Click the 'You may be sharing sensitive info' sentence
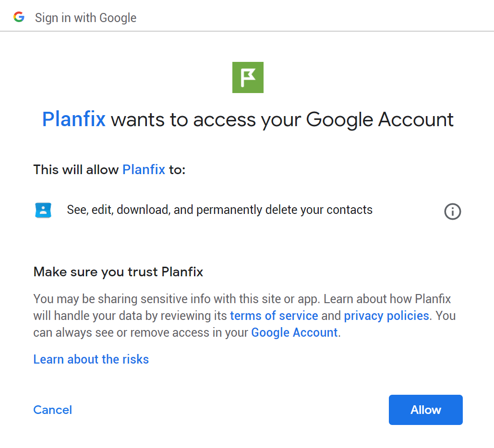This screenshot has width=494, height=448. (x=177, y=299)
